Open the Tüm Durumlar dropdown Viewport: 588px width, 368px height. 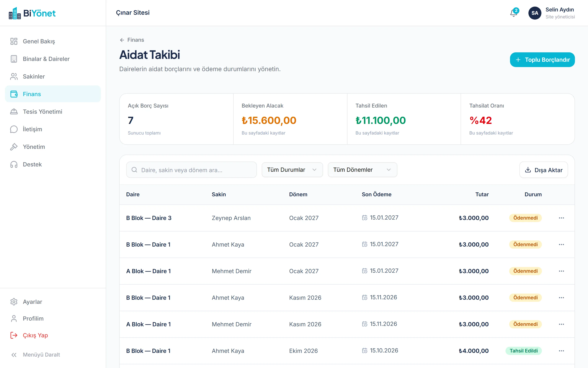(292, 170)
